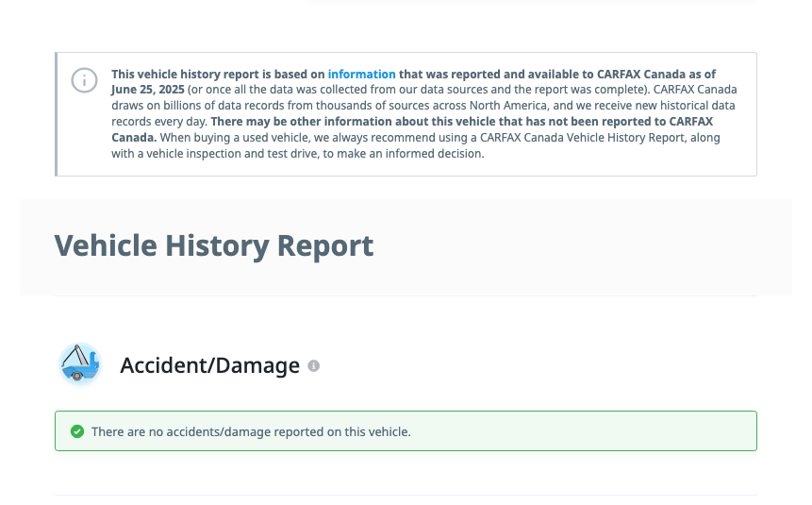Click "records every day" text in notice
The width and height of the screenshot is (812, 505).
159,122
